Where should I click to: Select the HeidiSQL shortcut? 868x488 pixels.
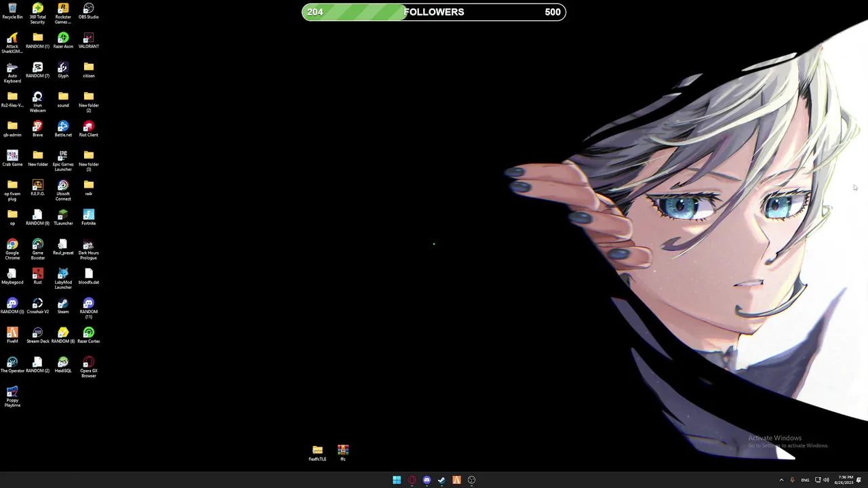63,365
